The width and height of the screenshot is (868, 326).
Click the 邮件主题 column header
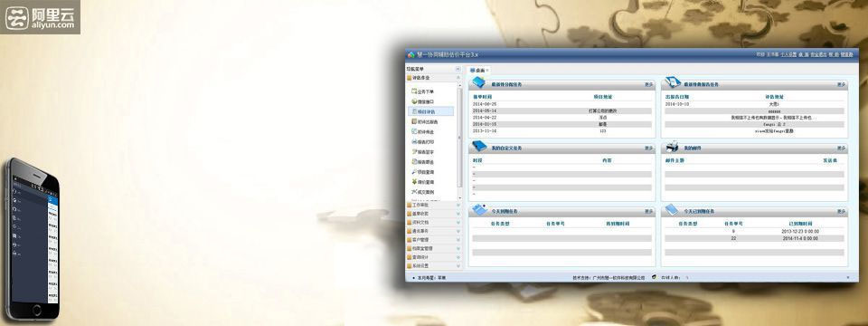click(675, 161)
